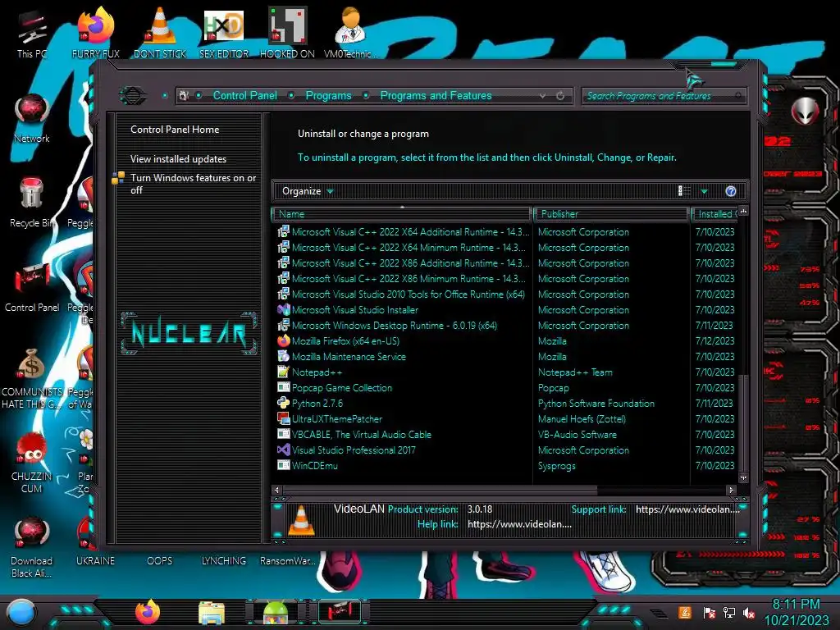Click the Programs and Features breadcrumb

(x=436, y=95)
